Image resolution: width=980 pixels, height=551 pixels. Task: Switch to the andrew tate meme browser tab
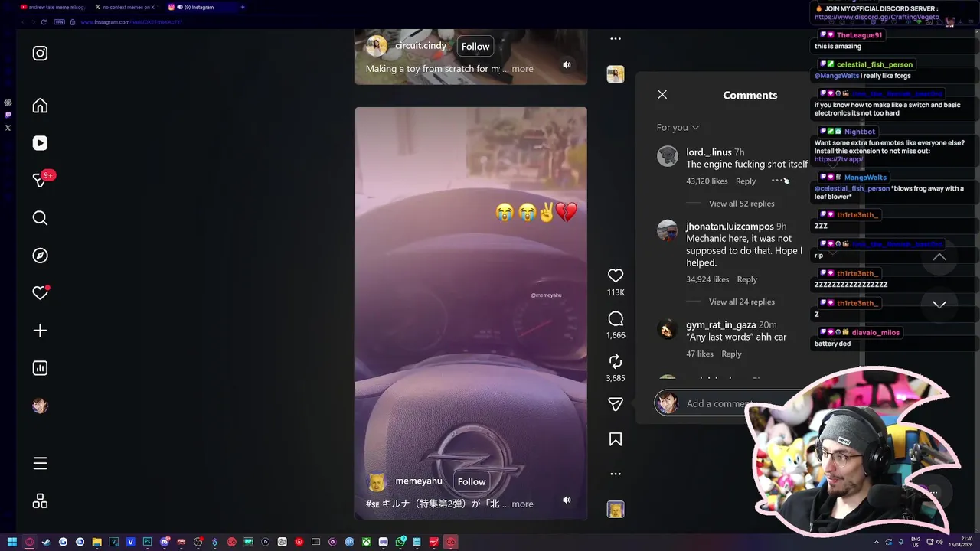(52, 7)
